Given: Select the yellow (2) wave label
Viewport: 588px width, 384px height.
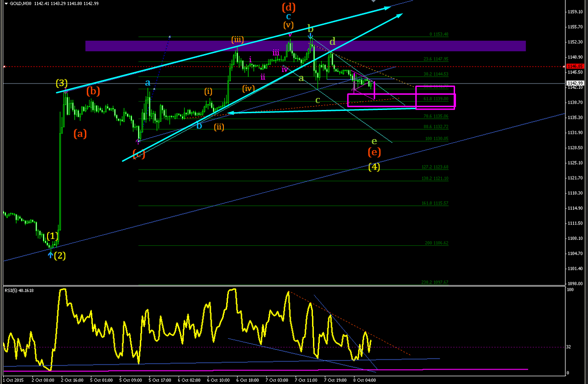Looking at the screenshot, I should pyautogui.click(x=60, y=256).
